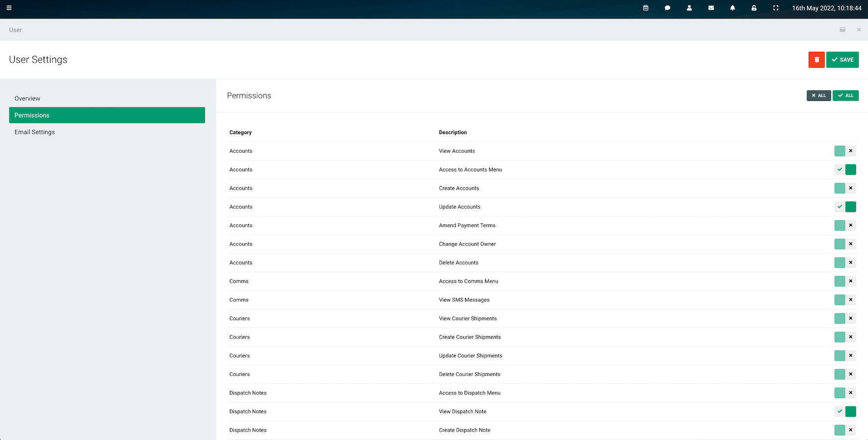This screenshot has width=868, height=440.
Task: Save the user settings
Action: click(x=843, y=60)
